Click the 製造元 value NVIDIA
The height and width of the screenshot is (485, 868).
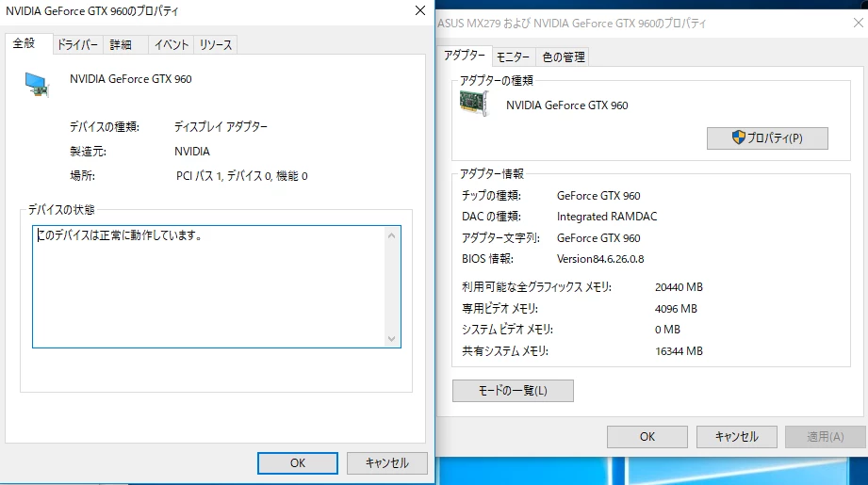[x=192, y=152]
